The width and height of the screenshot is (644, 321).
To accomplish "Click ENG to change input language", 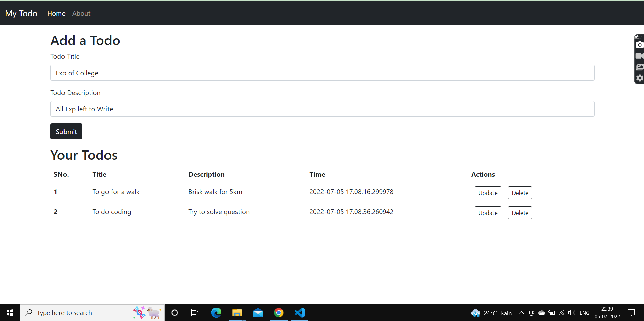I will (x=585, y=312).
